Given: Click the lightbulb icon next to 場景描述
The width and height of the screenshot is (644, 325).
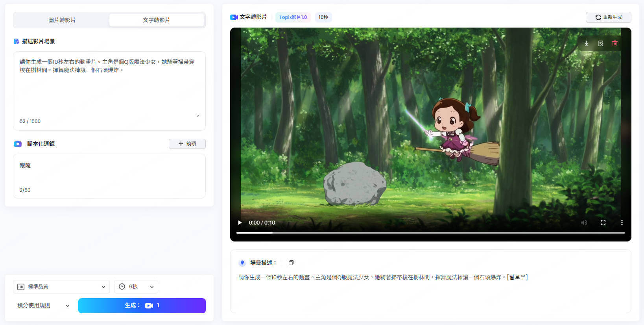Looking at the screenshot, I should tap(242, 263).
